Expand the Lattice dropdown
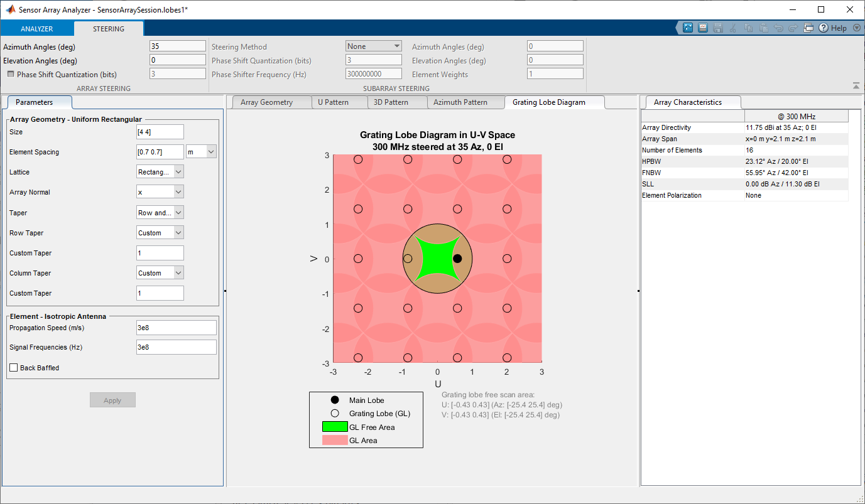The height and width of the screenshot is (504, 865). pyautogui.click(x=160, y=172)
